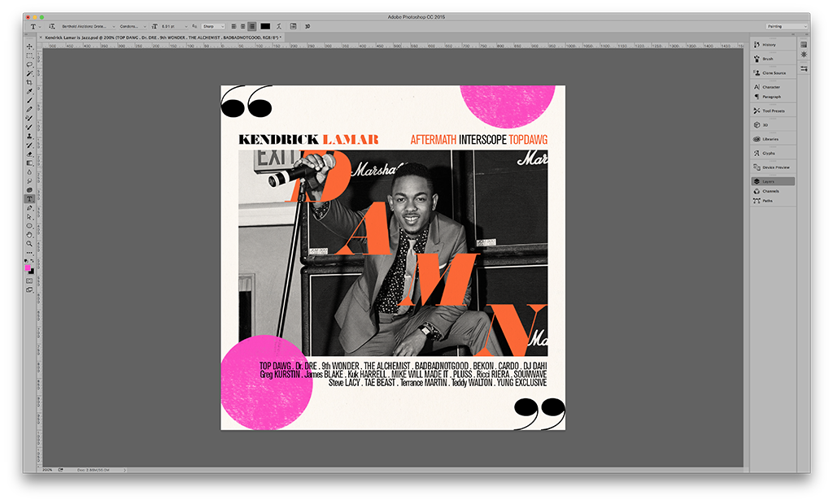Screen dimensions: 833x504
Task: Open the Clone Source panel
Action: [x=773, y=73]
